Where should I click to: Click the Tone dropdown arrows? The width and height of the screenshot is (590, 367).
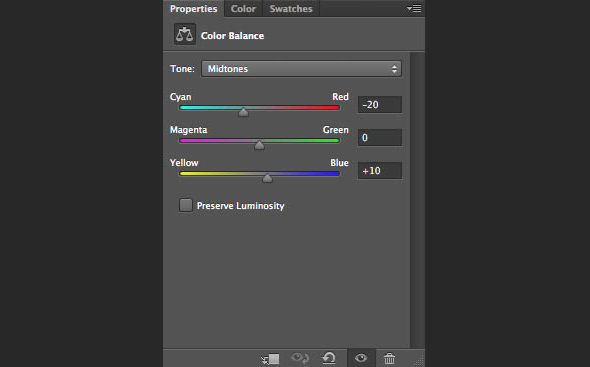click(x=394, y=69)
